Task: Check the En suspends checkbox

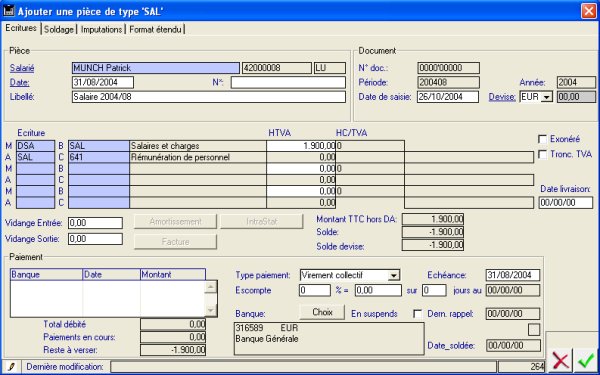Action: tap(418, 314)
